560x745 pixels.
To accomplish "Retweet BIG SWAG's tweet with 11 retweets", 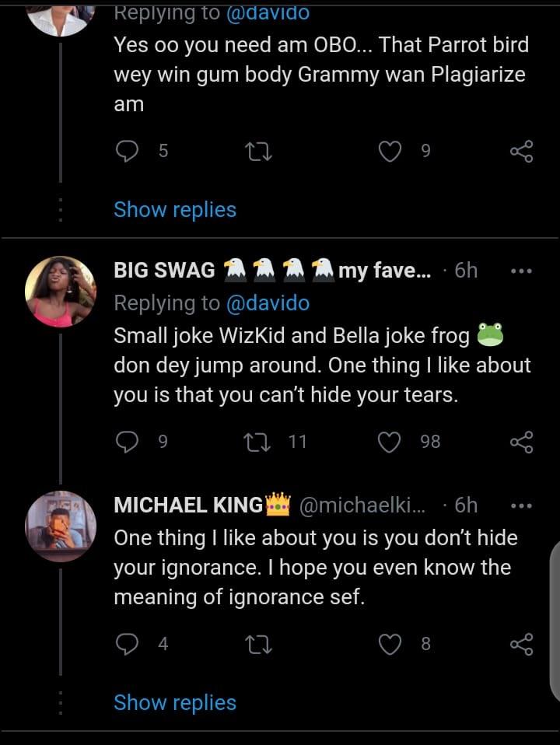I will [x=255, y=442].
